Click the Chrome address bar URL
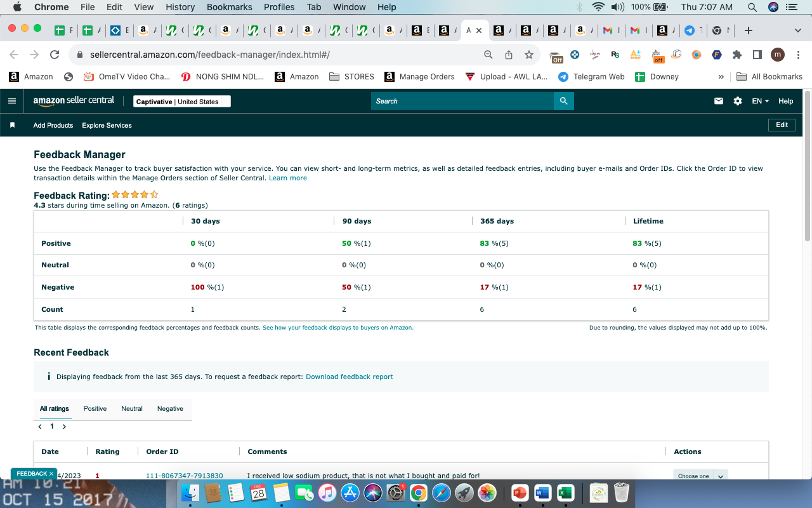Image resolution: width=812 pixels, height=508 pixels. pyautogui.click(x=210, y=55)
